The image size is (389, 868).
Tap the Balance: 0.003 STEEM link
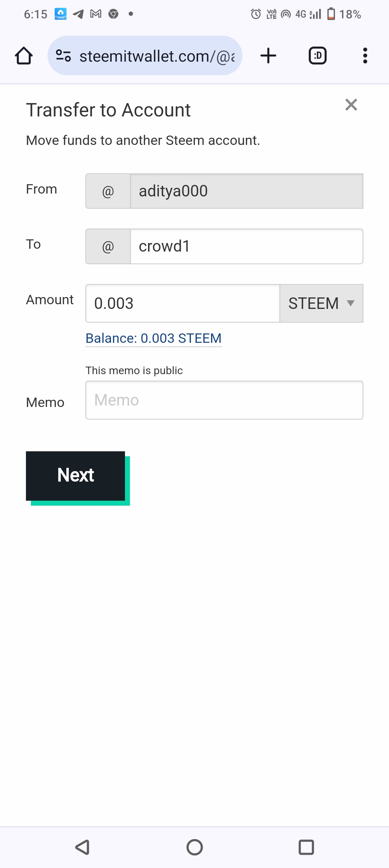pyautogui.click(x=153, y=338)
